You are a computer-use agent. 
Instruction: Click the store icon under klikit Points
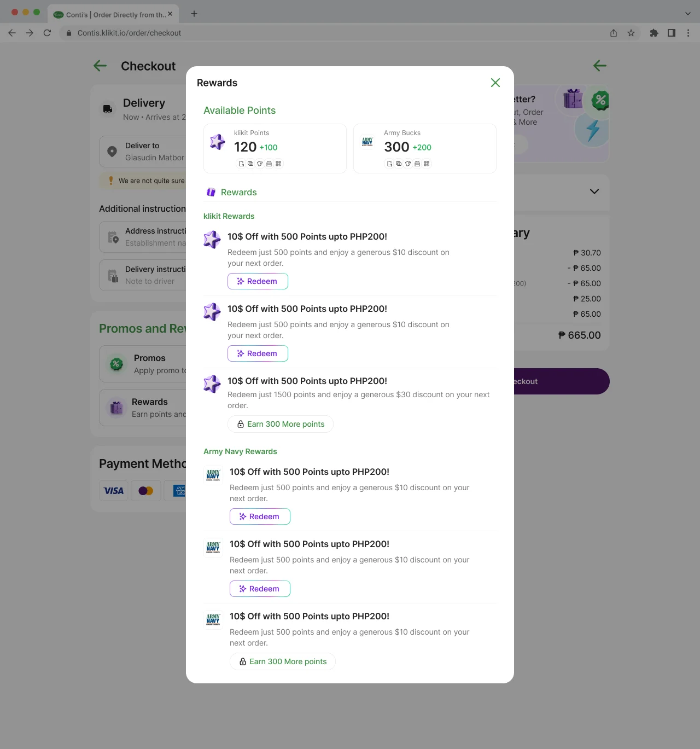269,164
